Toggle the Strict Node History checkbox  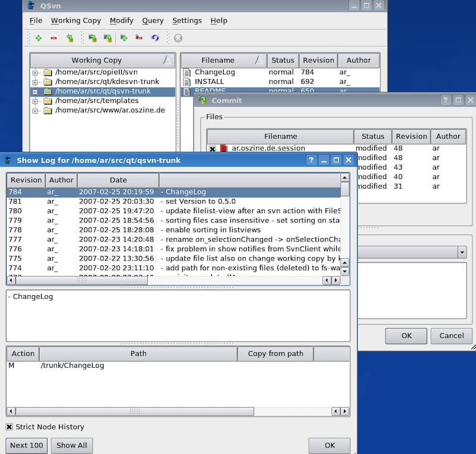point(9,427)
